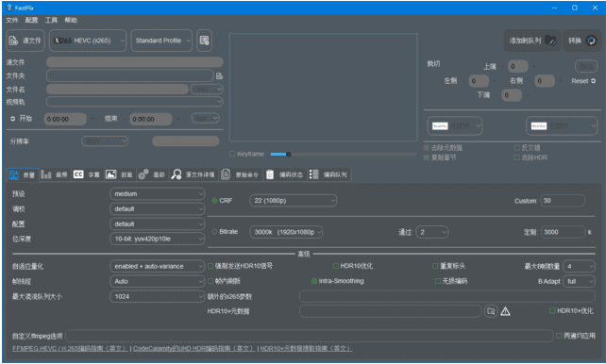The height and width of the screenshot is (364, 606).
Task: Click the 自定义ffmpeg选项 input field
Action: [x=310, y=336]
